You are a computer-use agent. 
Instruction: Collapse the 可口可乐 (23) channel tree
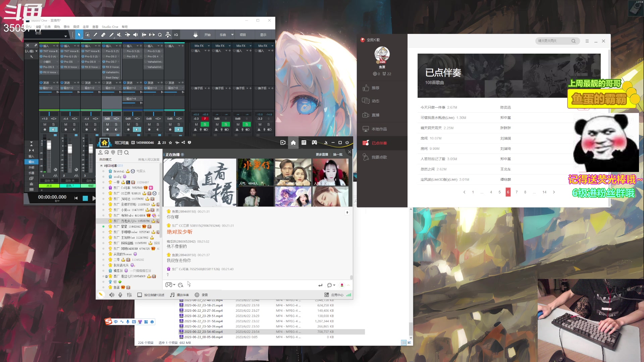pos(101,166)
